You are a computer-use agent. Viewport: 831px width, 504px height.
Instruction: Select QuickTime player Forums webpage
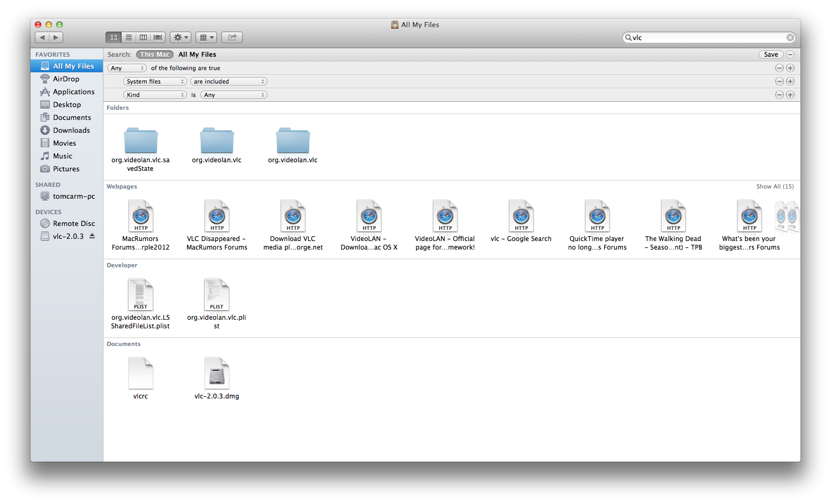pos(597,225)
